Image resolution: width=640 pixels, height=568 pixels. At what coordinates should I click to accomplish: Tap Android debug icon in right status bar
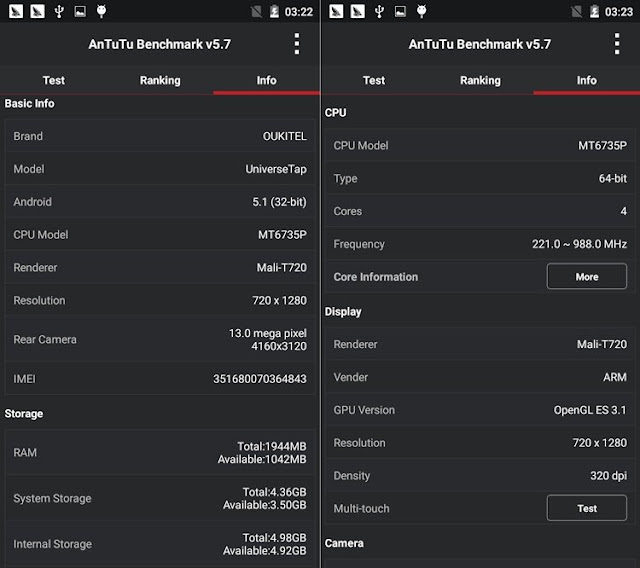pos(422,11)
